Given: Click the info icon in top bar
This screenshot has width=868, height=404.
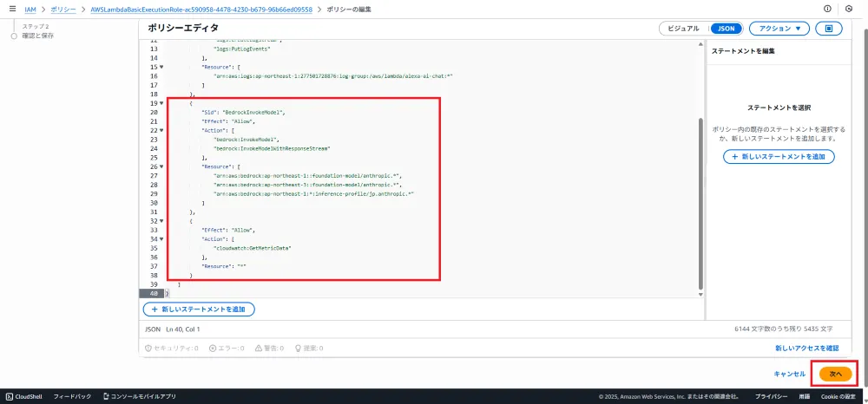Looking at the screenshot, I should coord(825,9).
